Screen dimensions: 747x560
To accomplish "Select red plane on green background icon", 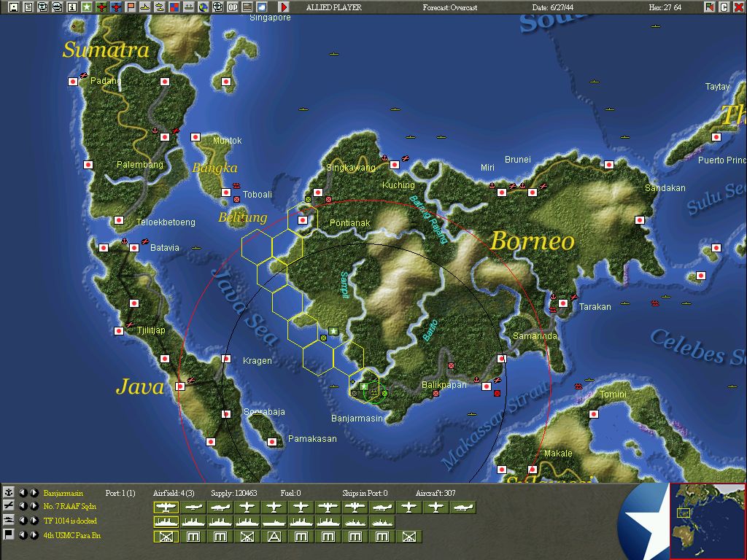I will [x=101, y=7].
